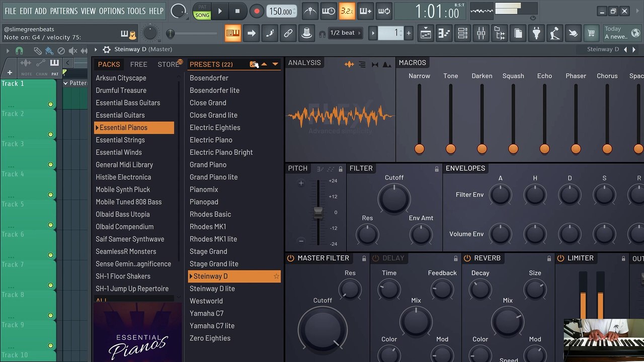Open the OPTIONS menu
The height and width of the screenshot is (362, 644).
112,11
